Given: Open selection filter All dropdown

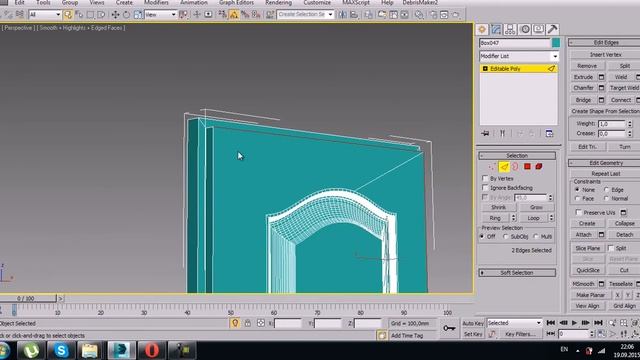Looking at the screenshot, I should coord(45,15).
